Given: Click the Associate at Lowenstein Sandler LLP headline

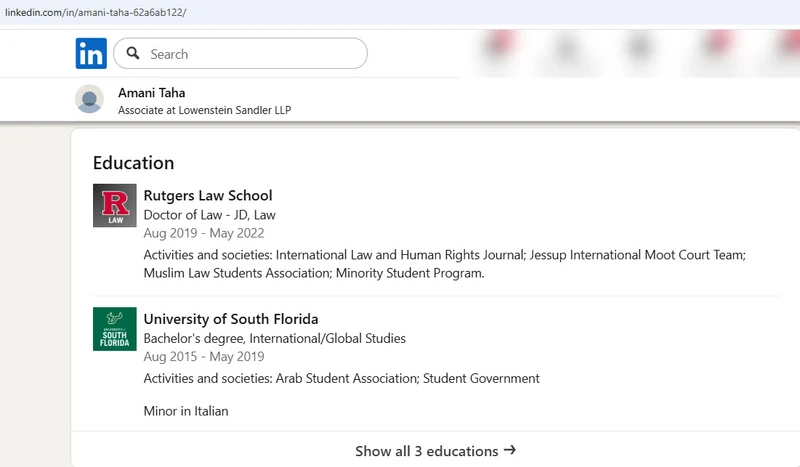Looking at the screenshot, I should coord(204,110).
